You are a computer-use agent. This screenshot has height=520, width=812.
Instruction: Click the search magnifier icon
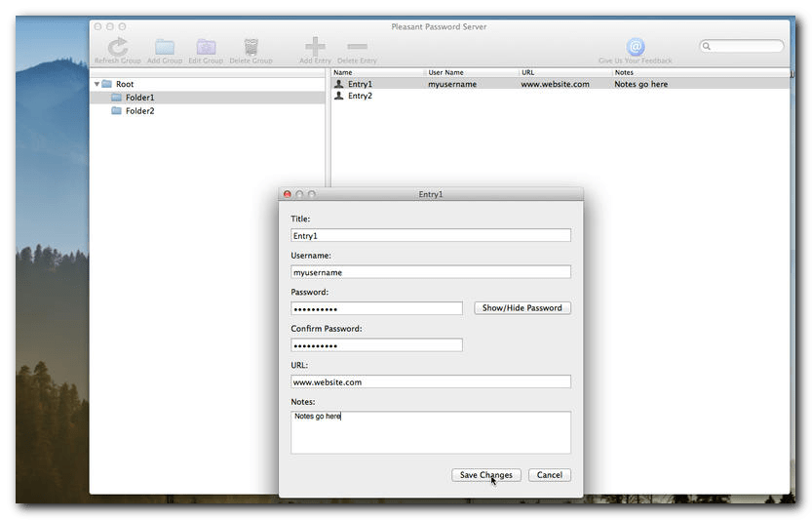[x=707, y=46]
